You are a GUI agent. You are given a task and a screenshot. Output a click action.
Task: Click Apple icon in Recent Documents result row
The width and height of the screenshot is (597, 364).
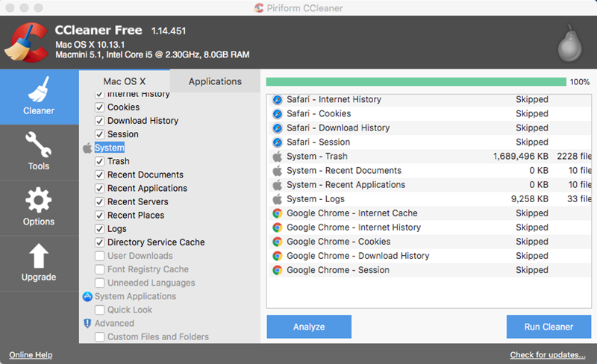pos(277,171)
